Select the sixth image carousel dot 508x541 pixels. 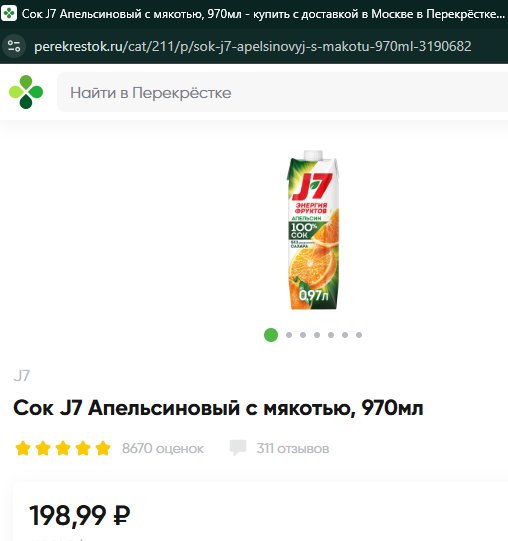(345, 335)
